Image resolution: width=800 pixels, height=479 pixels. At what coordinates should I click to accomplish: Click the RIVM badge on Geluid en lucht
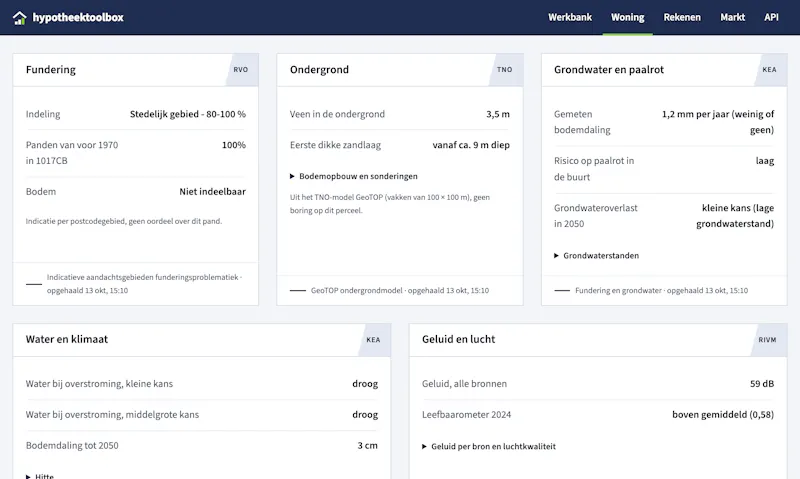[x=767, y=340]
